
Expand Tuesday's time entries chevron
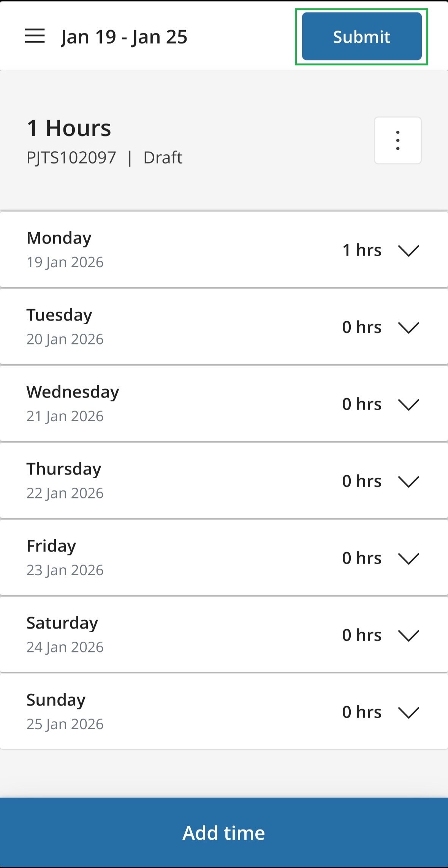coord(408,327)
